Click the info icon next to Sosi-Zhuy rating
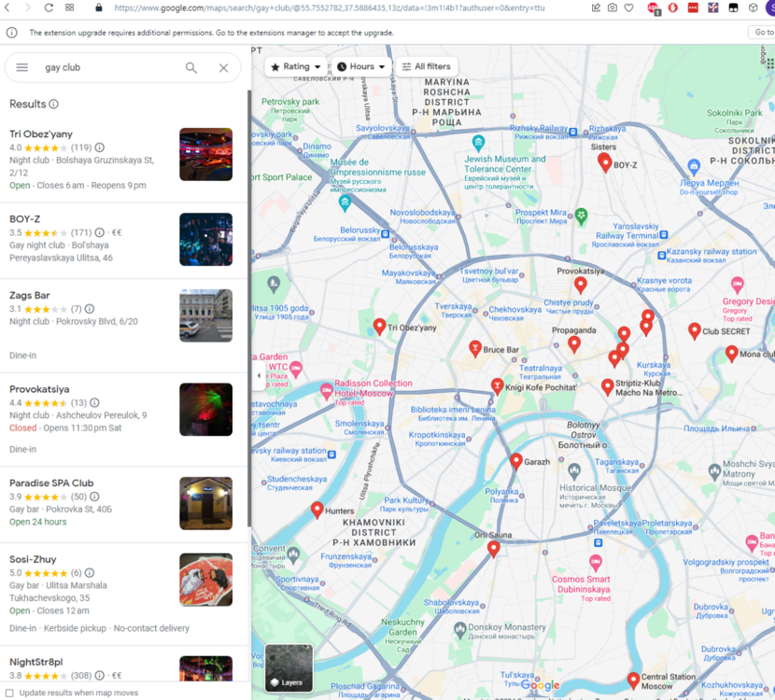775x700 pixels. 90,573
